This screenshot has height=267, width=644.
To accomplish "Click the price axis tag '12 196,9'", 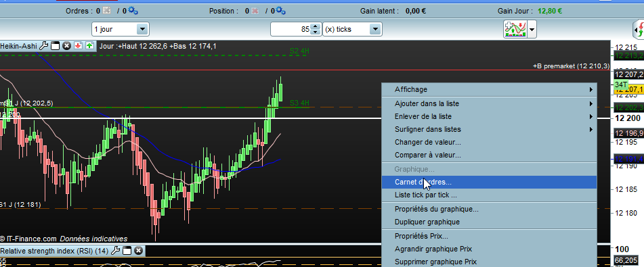I will (x=628, y=133).
